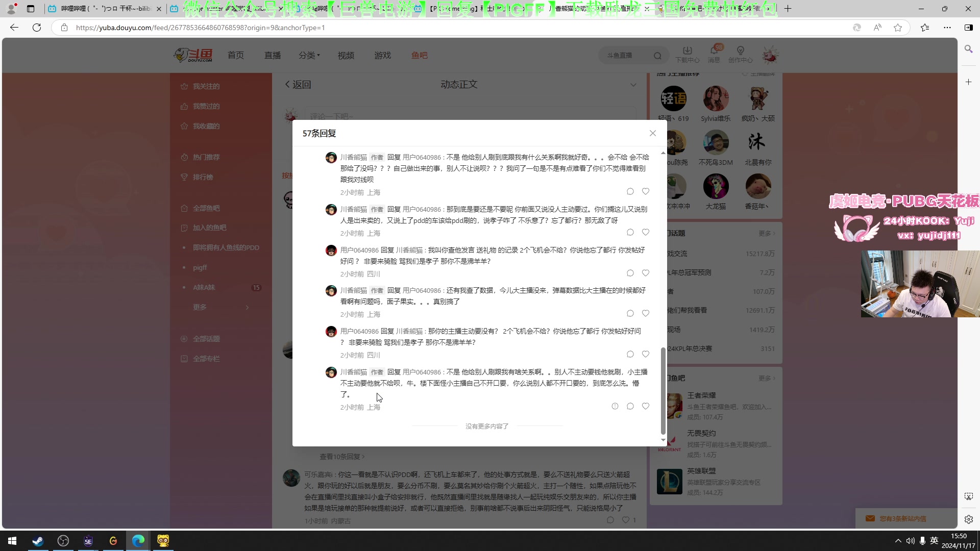The image size is (980, 551).
Task: Reply to comment starting 还有我查了数据
Action: pos(630,313)
